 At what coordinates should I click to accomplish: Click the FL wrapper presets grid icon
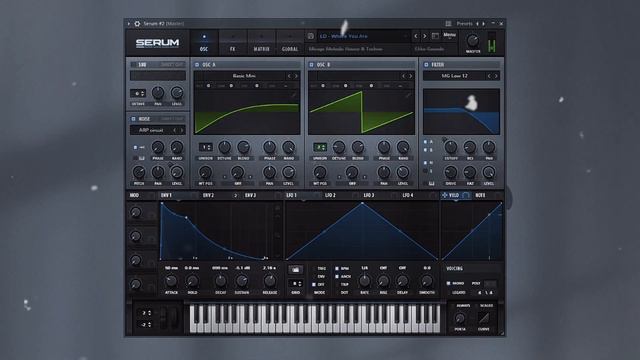coord(449,24)
